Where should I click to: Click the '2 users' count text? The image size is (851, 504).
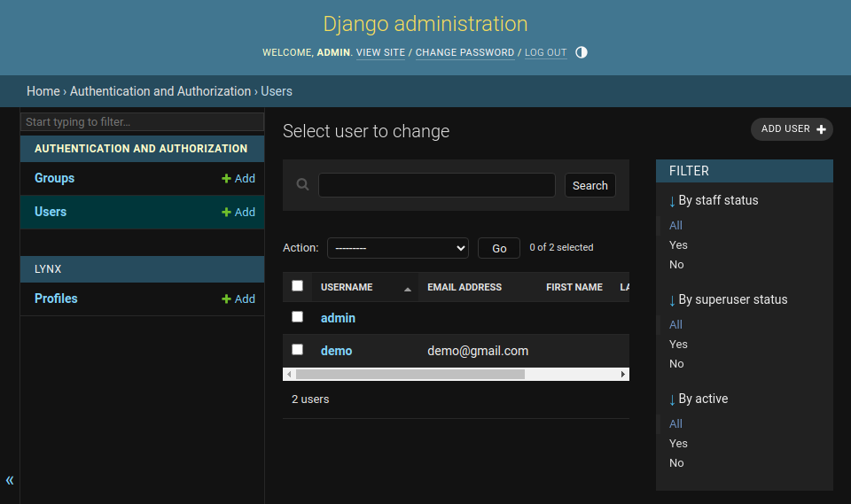tap(310, 399)
